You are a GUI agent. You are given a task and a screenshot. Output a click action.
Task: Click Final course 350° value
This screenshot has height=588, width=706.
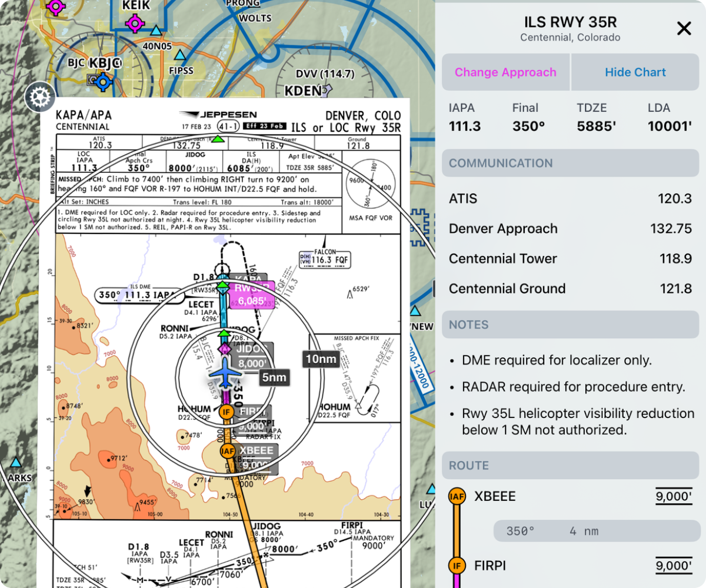coord(529,126)
